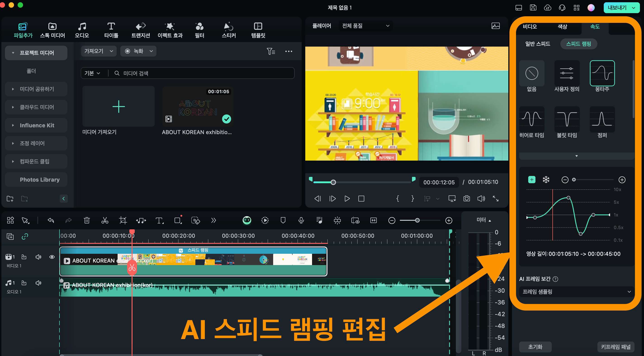Click the AI assistant face icon
This screenshot has height=356, width=644.
coord(247,220)
